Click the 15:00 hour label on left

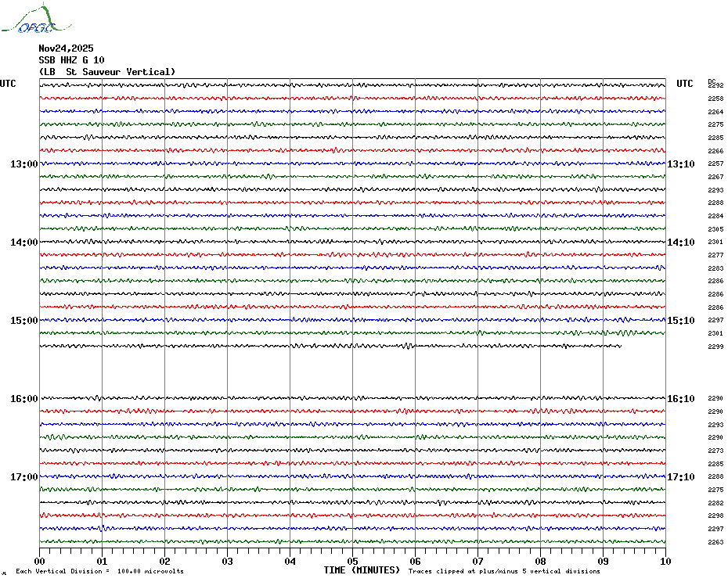click(x=24, y=321)
